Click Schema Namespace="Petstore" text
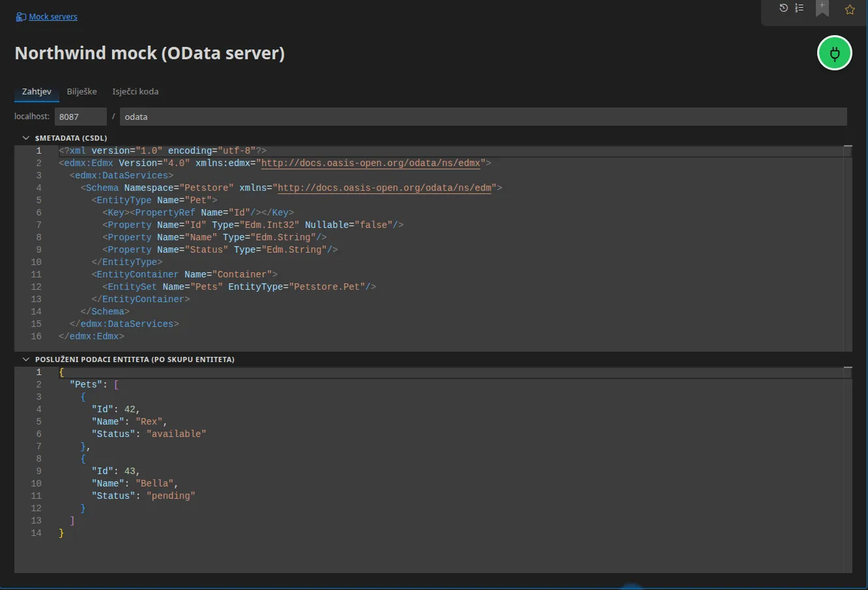Image resolution: width=868 pixels, height=590 pixels. pyautogui.click(x=159, y=188)
